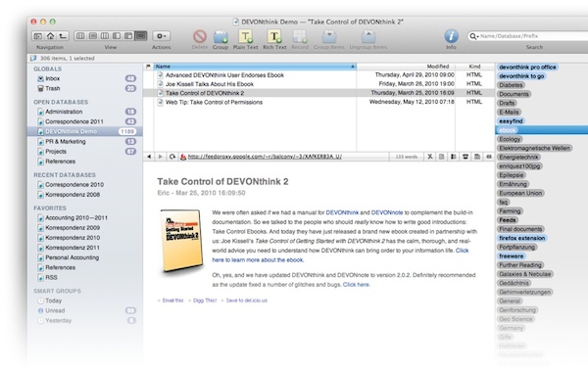Open the Info panel icon

pos(451,36)
